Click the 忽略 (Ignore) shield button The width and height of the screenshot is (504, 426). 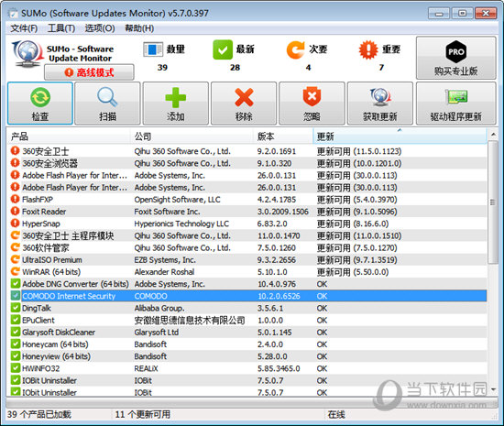pyautogui.click(x=312, y=104)
